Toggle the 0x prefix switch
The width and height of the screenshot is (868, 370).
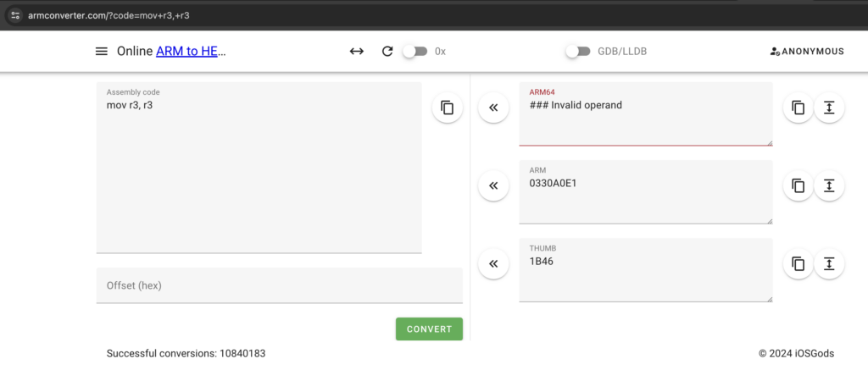pos(415,52)
